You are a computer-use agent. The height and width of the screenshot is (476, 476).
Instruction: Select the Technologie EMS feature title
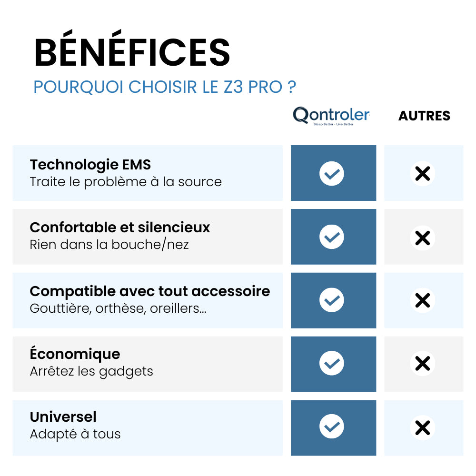click(90, 165)
